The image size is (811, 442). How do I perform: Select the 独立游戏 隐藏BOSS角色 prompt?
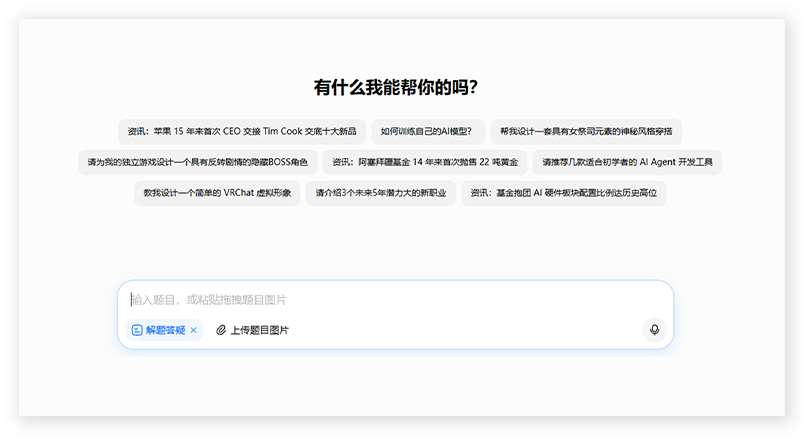point(197,162)
